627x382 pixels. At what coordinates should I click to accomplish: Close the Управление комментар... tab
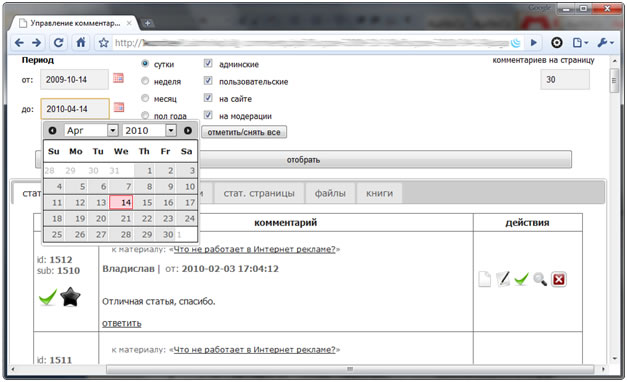129,23
